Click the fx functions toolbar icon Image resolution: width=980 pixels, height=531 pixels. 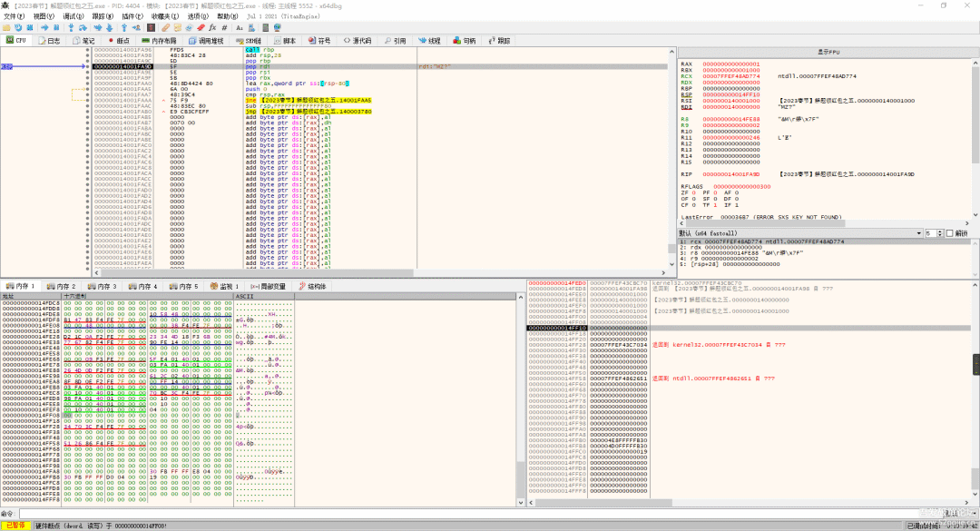(212, 27)
